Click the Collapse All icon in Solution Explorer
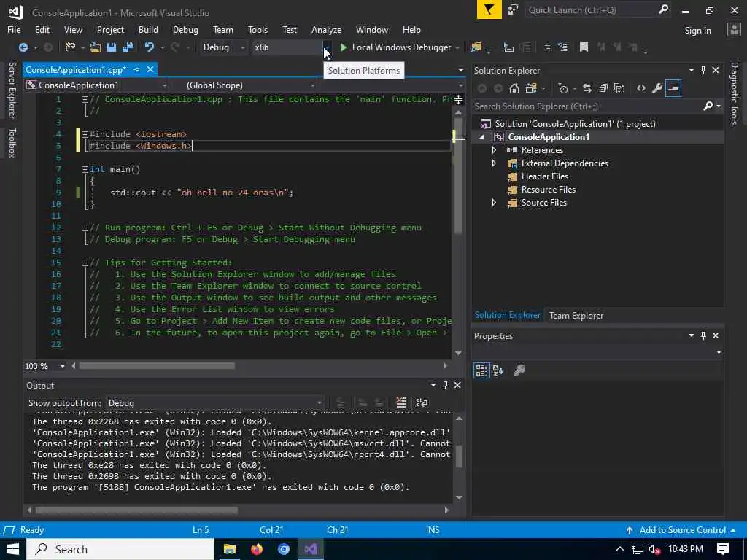The width and height of the screenshot is (747, 560). [x=603, y=88]
